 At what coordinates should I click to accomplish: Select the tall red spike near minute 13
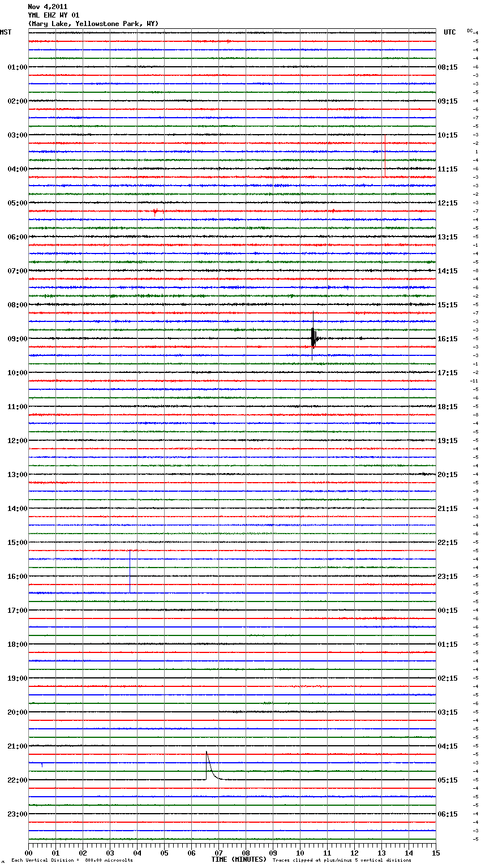[385, 156]
